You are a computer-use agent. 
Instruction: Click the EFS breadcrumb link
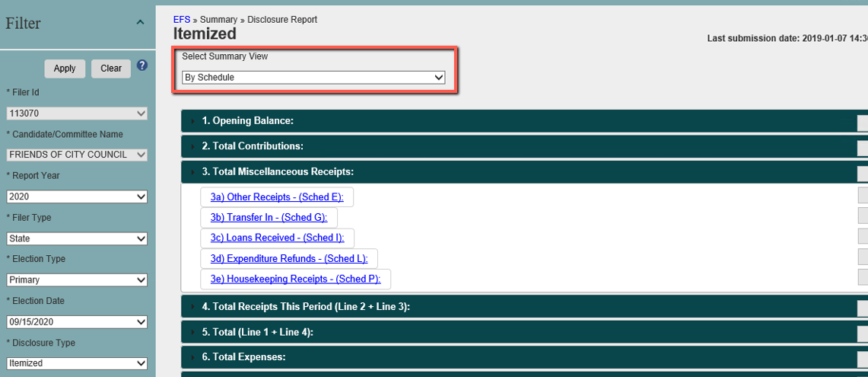tap(182, 19)
